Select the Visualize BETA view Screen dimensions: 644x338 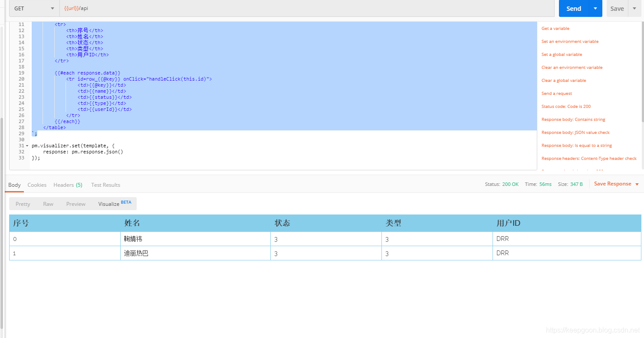tap(115, 204)
